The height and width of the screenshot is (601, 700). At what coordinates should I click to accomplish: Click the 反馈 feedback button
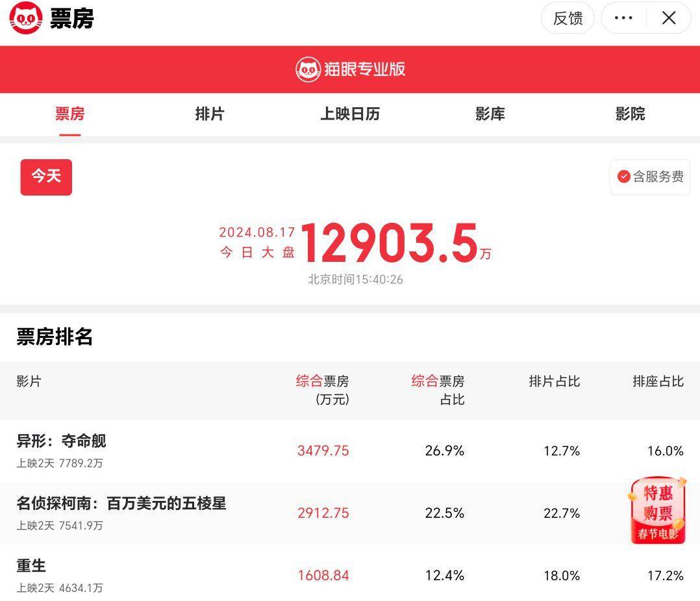click(568, 18)
